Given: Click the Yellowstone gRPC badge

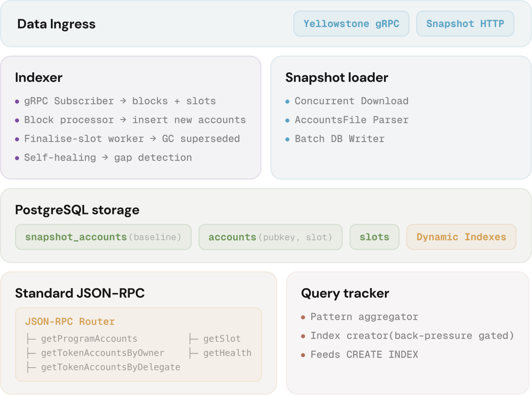Looking at the screenshot, I should click(x=351, y=24).
